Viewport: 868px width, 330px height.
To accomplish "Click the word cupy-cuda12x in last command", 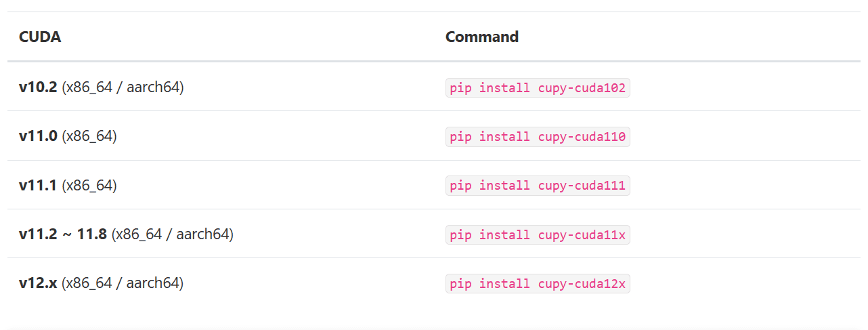I will 582,284.
